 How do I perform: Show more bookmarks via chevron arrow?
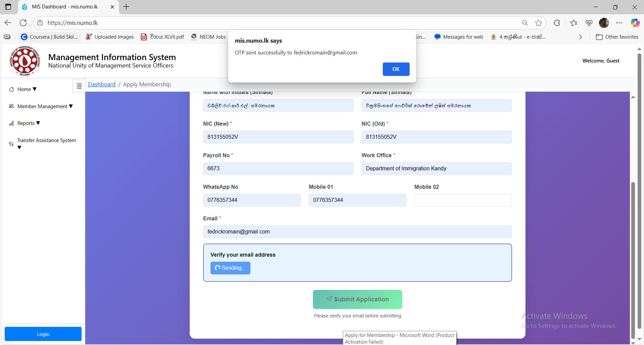[x=580, y=37]
